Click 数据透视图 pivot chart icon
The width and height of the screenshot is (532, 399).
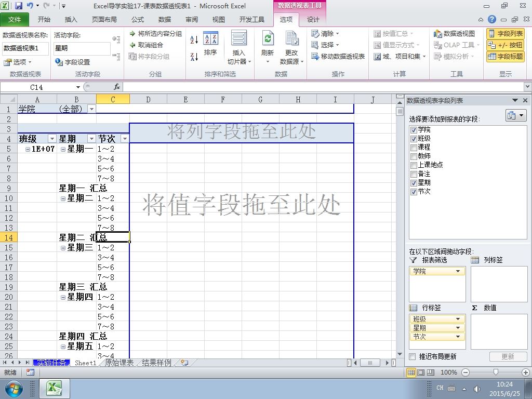(x=454, y=34)
